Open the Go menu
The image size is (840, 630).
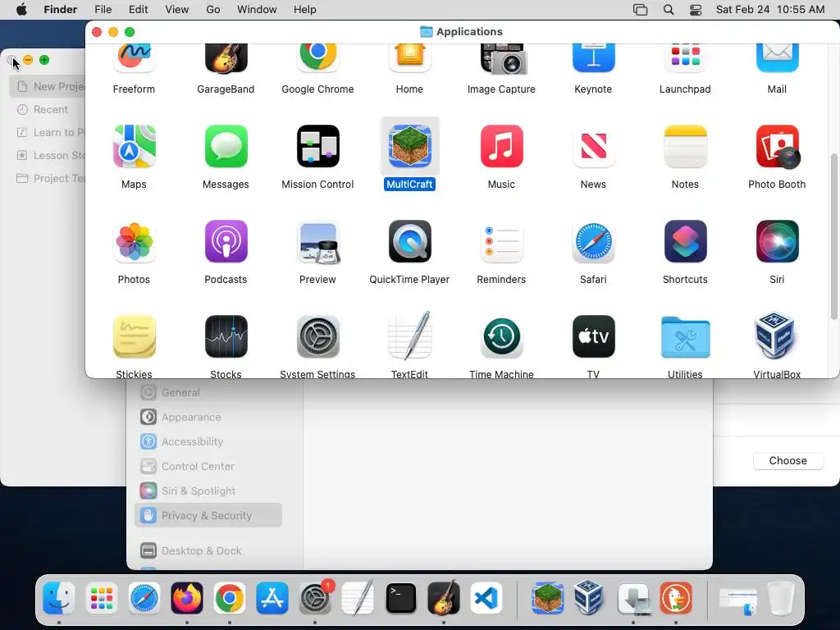pyautogui.click(x=213, y=10)
